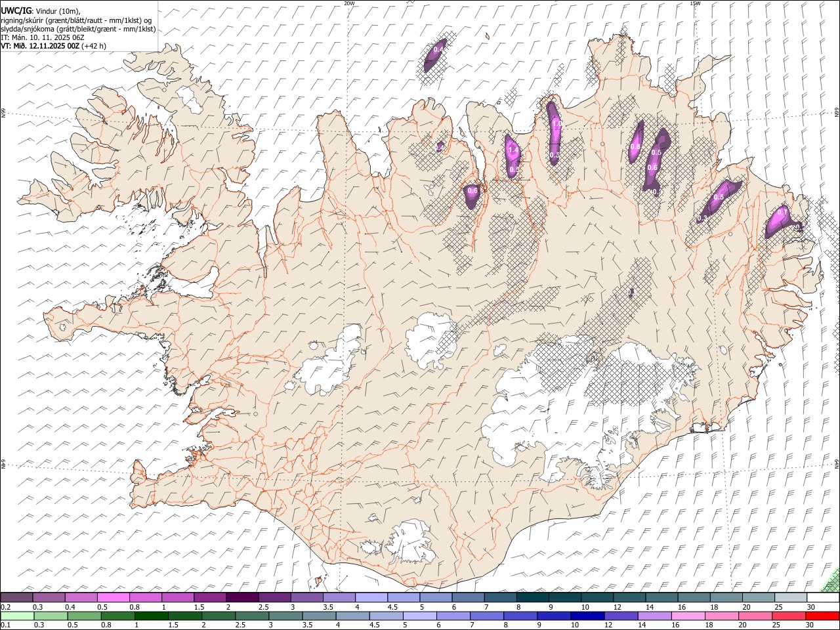Select the darkest green 1 swatch in bottom legend row
The height and width of the screenshot is (630, 840).
152,616
